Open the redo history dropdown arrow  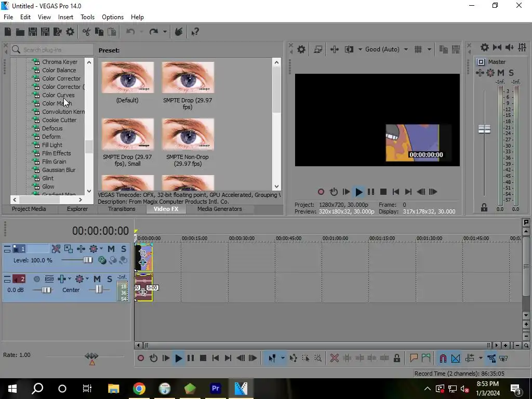click(x=165, y=32)
